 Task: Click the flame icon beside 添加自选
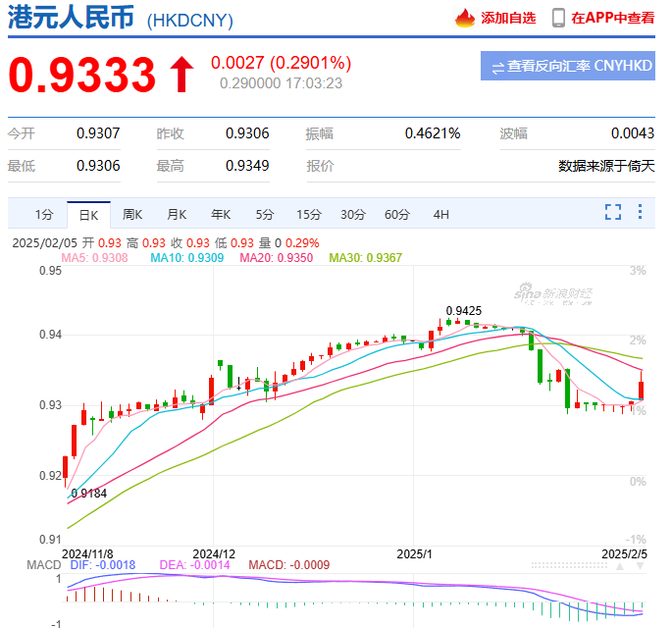tap(465, 18)
